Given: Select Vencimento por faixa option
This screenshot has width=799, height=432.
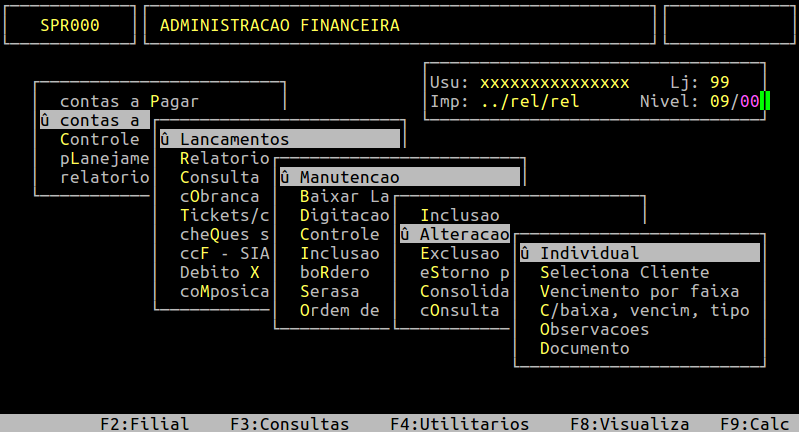Looking at the screenshot, I should click(x=639, y=291).
